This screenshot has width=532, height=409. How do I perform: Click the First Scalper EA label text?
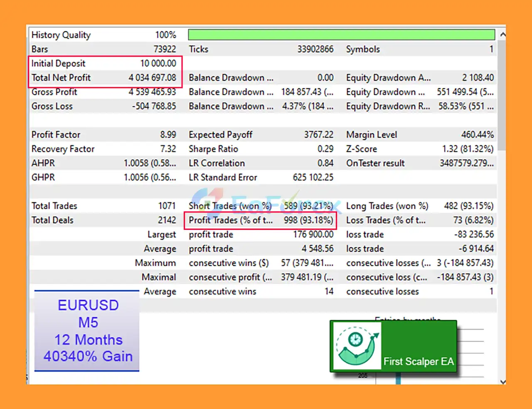tap(418, 361)
